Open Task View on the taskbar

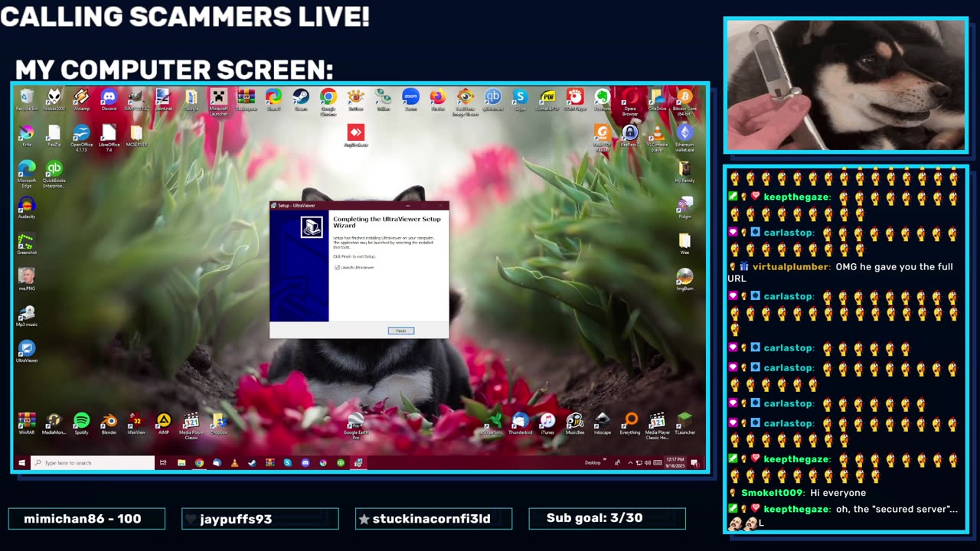pyautogui.click(x=163, y=463)
